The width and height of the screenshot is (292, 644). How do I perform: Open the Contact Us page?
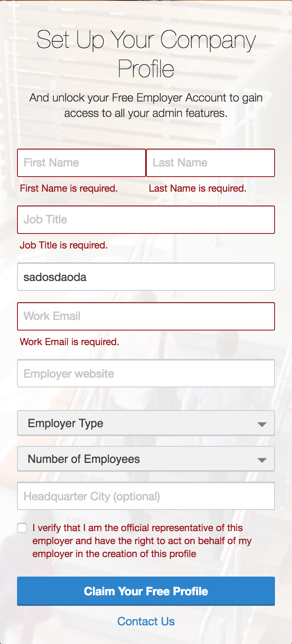click(146, 621)
